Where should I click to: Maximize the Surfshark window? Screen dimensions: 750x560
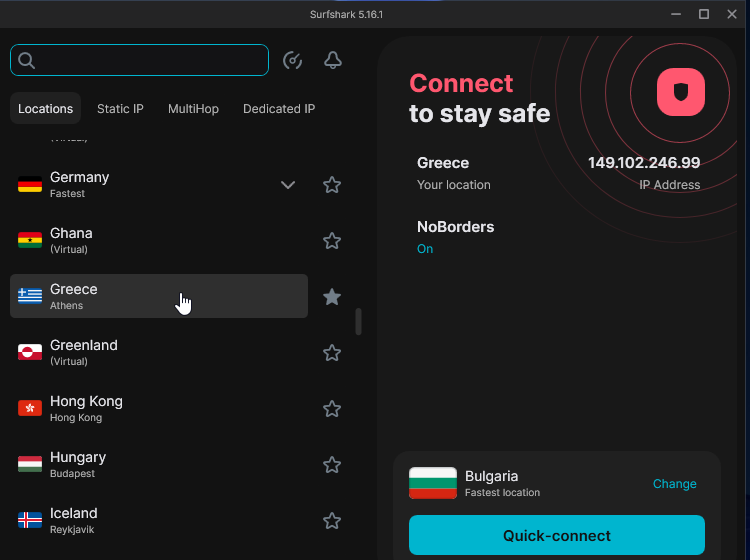pyautogui.click(x=704, y=14)
